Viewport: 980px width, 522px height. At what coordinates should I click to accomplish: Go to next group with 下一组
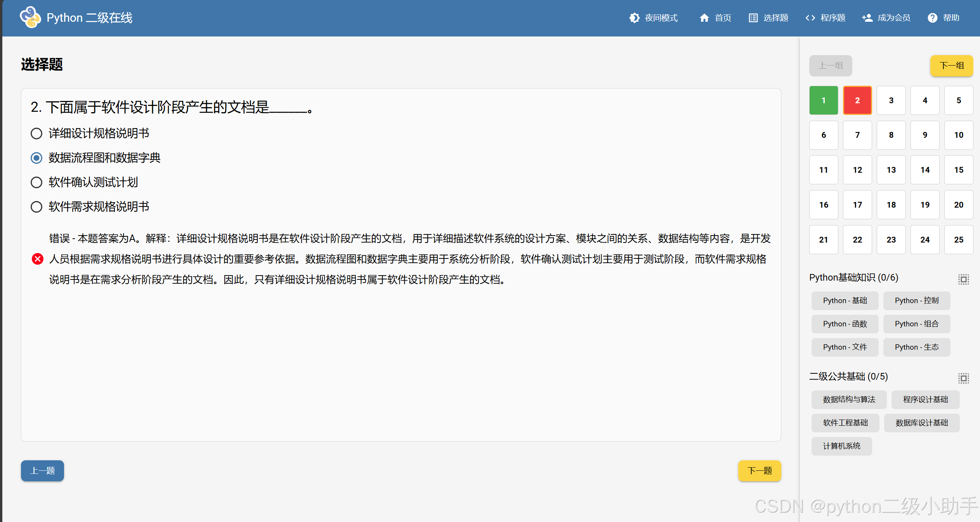coord(951,66)
